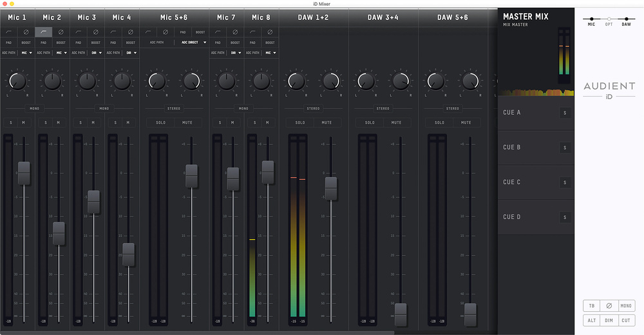Toggle the high-pass filter icon on Mic 1

(8, 32)
